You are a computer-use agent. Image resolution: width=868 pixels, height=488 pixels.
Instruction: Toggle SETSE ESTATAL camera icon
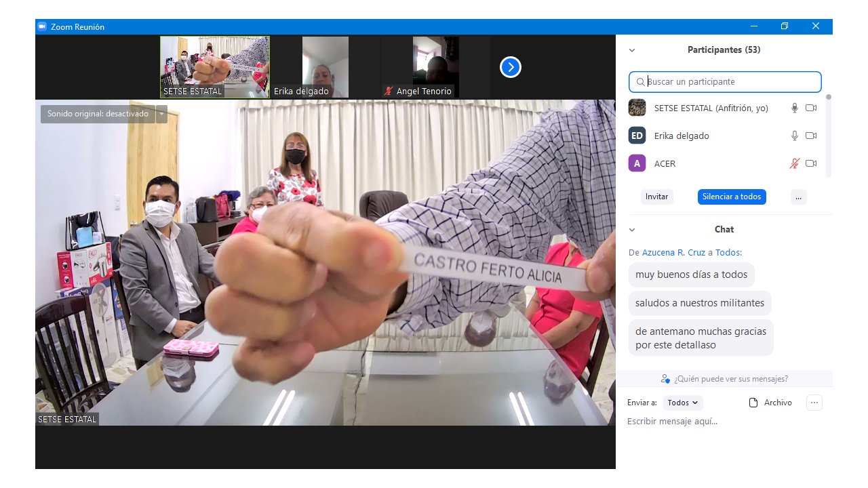click(811, 108)
